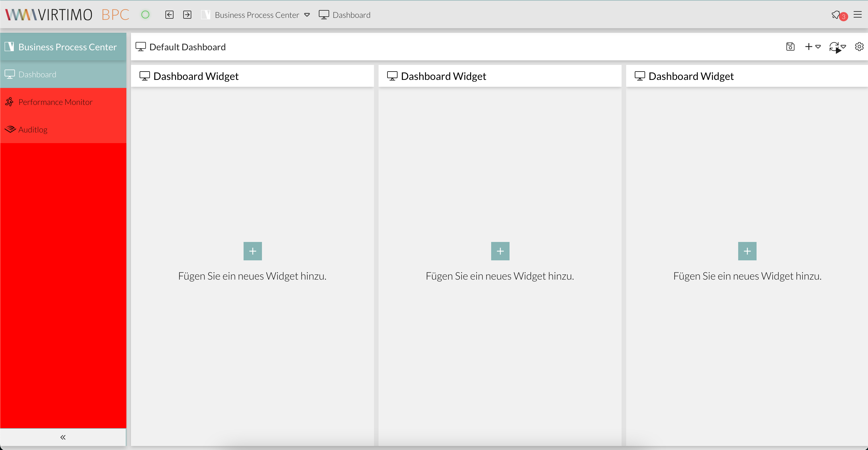868x450 pixels.
Task: Click the add widget plus icon in the toolbar
Action: coord(809,47)
